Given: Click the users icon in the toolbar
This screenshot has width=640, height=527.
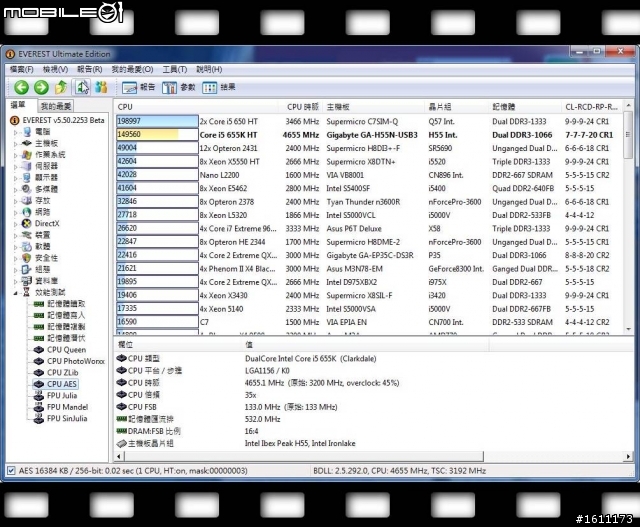Looking at the screenshot, I should click(x=101, y=87).
